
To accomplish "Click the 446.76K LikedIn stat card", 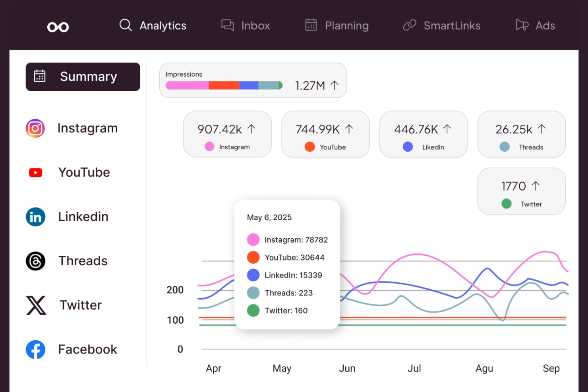I will (x=424, y=134).
